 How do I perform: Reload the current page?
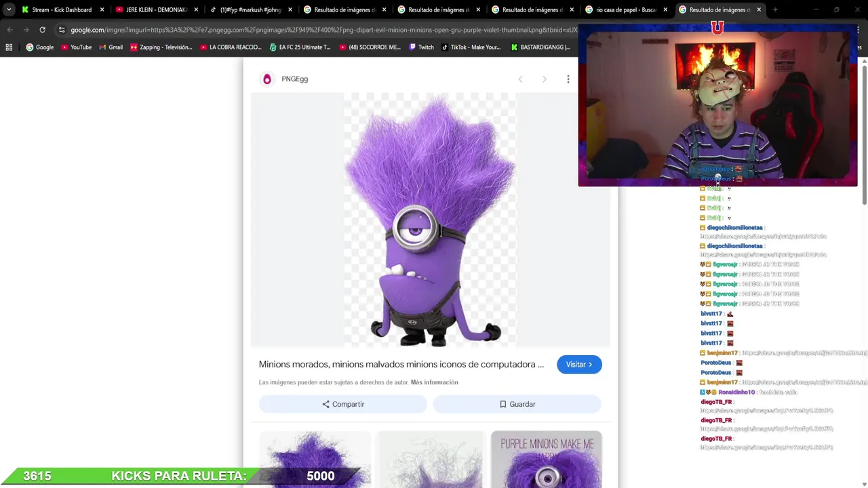point(42,30)
